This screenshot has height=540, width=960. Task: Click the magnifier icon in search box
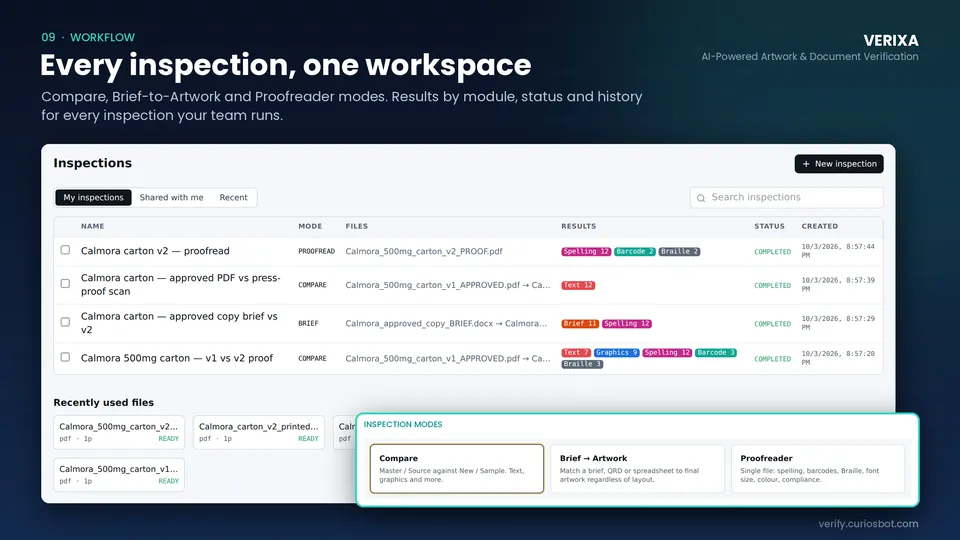coord(701,198)
